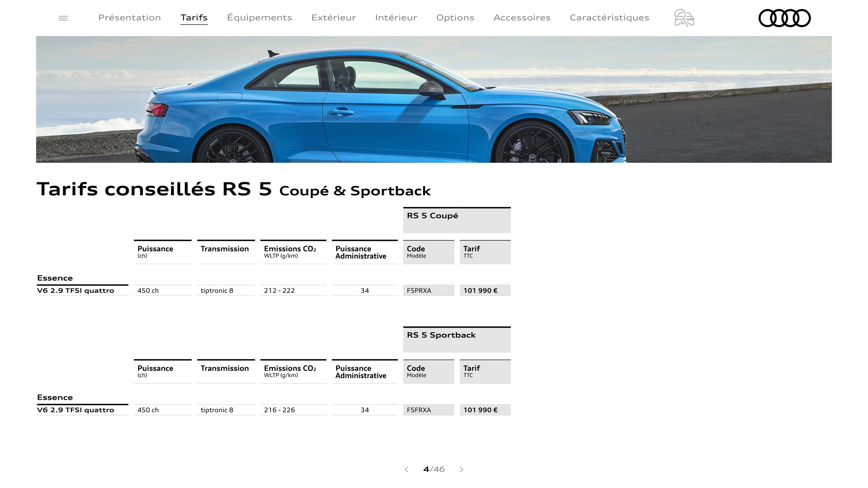Open the dealer contact icon
This screenshot has width=868, height=488.
tap(684, 18)
